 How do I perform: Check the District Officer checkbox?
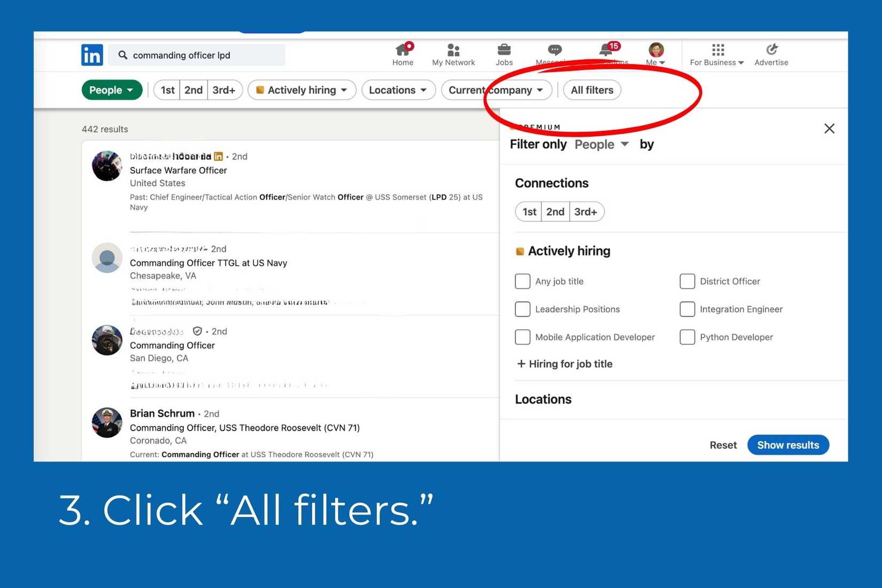coord(687,281)
